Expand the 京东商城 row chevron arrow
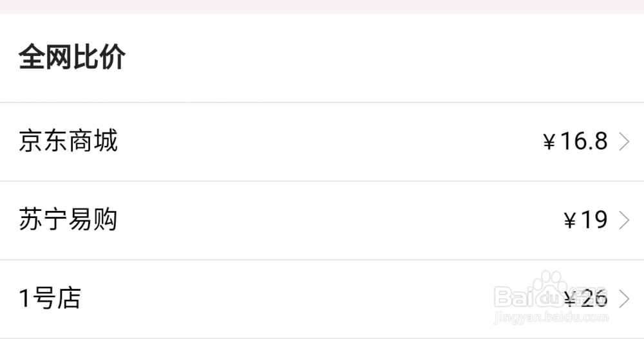This screenshot has height=339, width=644. click(x=623, y=142)
